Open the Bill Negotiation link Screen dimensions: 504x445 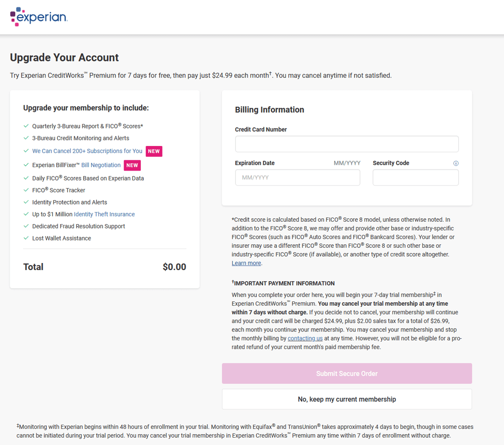(x=101, y=165)
